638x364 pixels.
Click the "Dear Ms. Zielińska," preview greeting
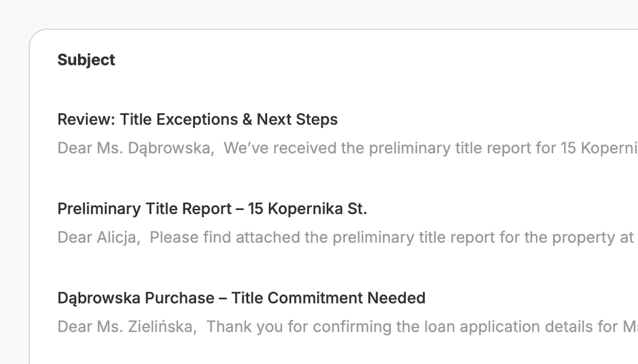coord(127,326)
